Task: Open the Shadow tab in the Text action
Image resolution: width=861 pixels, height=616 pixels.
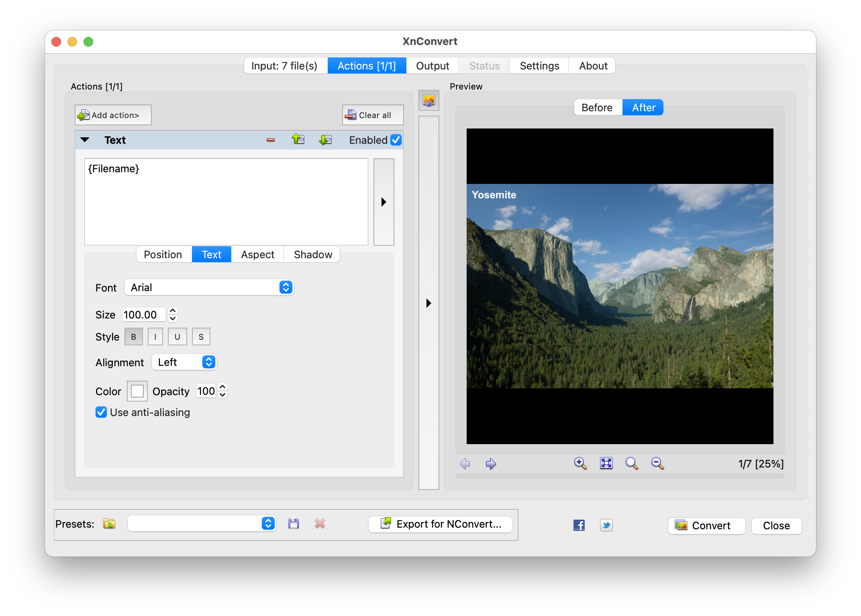Action: [x=312, y=254]
